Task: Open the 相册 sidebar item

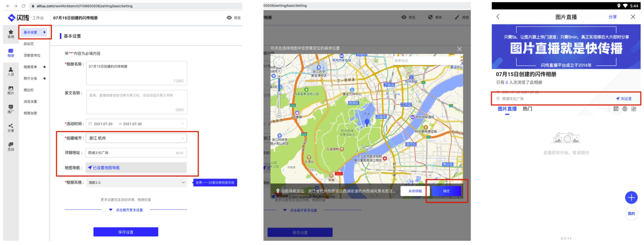Action: (x=11, y=53)
